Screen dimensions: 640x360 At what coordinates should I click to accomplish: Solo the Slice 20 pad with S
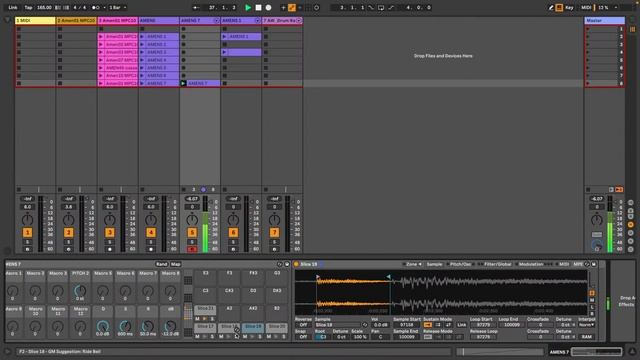coord(284,337)
